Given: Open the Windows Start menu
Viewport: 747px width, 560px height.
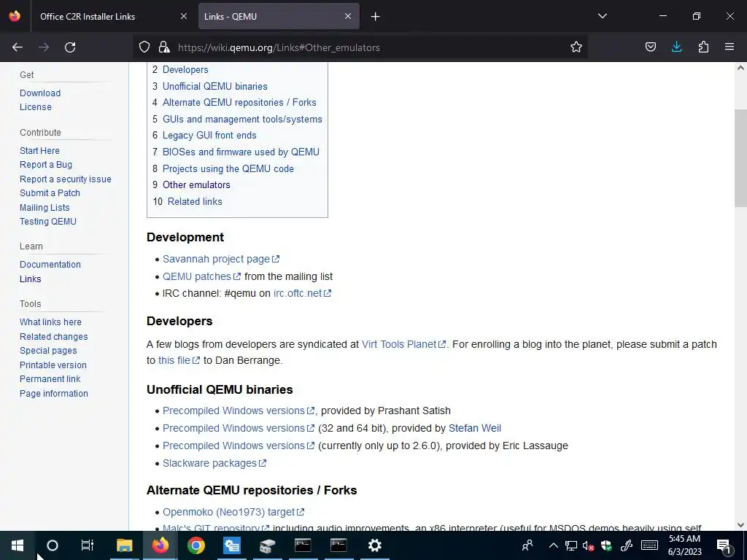Looking at the screenshot, I should tap(18, 545).
